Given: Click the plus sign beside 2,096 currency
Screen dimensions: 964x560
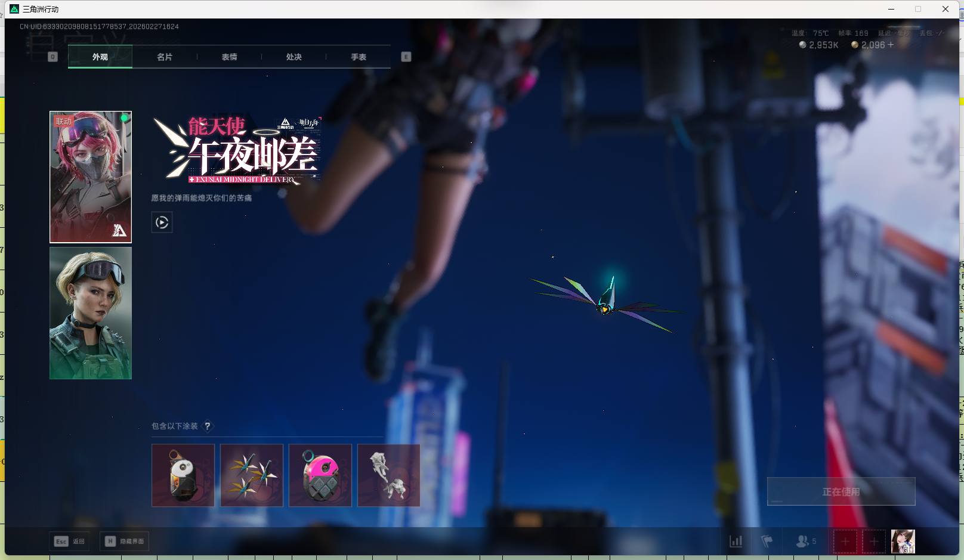Looking at the screenshot, I should 891,45.
